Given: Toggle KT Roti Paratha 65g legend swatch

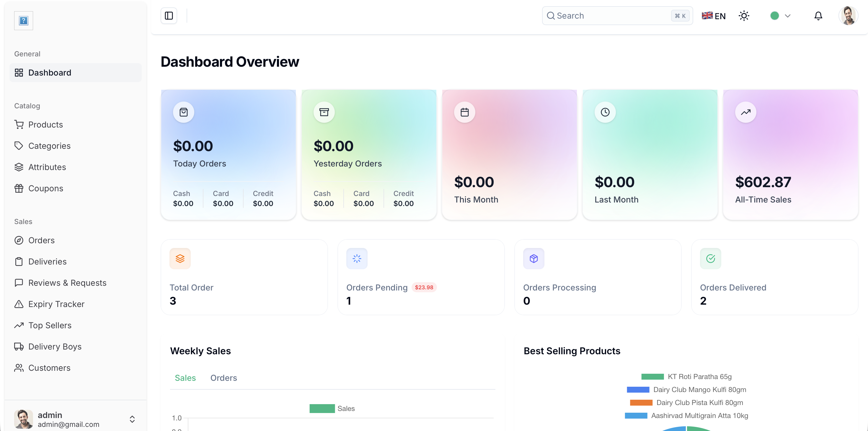Looking at the screenshot, I should pos(652,376).
